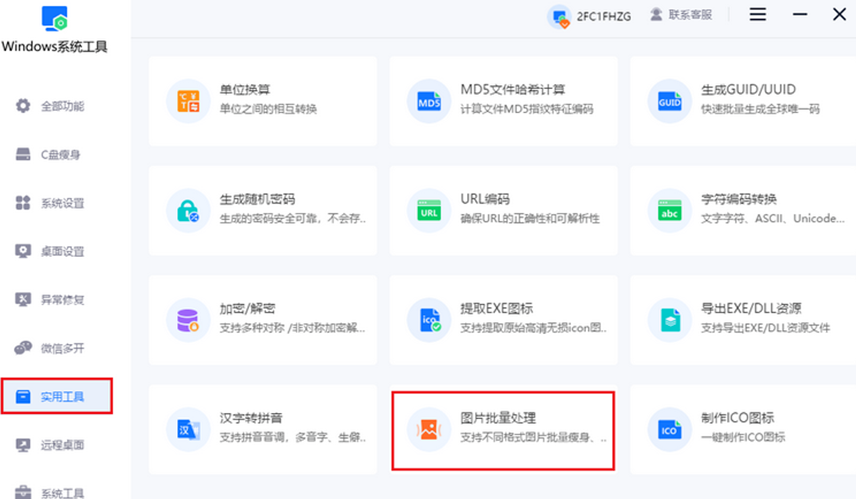This screenshot has height=499, width=856.
Task: Open the MD5文件哈希计算 tool card
Action: click(503, 101)
